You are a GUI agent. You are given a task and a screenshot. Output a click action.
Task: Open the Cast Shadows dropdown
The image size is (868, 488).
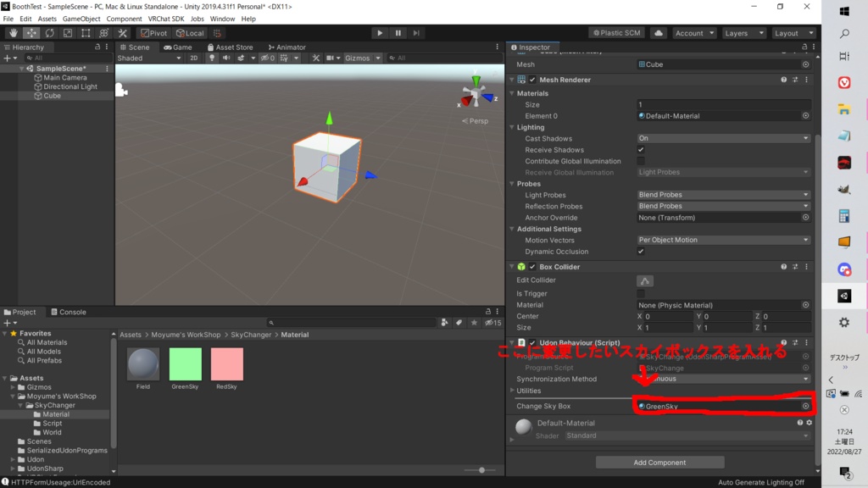[724, 138]
